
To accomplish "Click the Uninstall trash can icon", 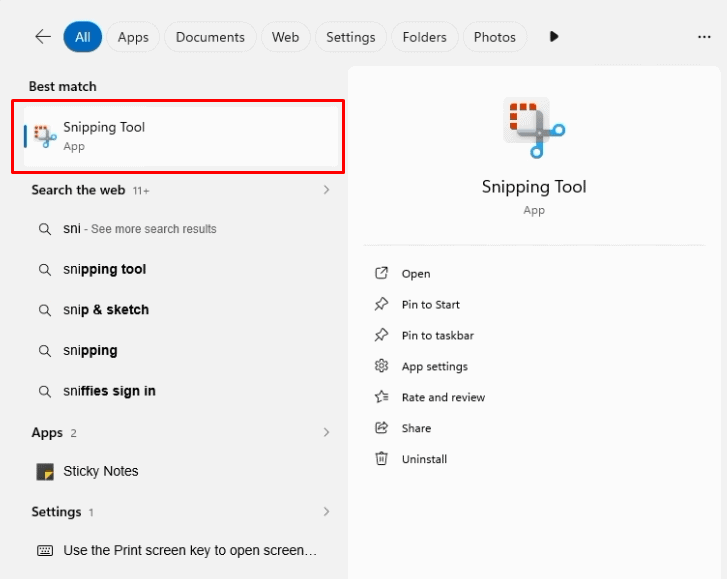I will (x=381, y=458).
